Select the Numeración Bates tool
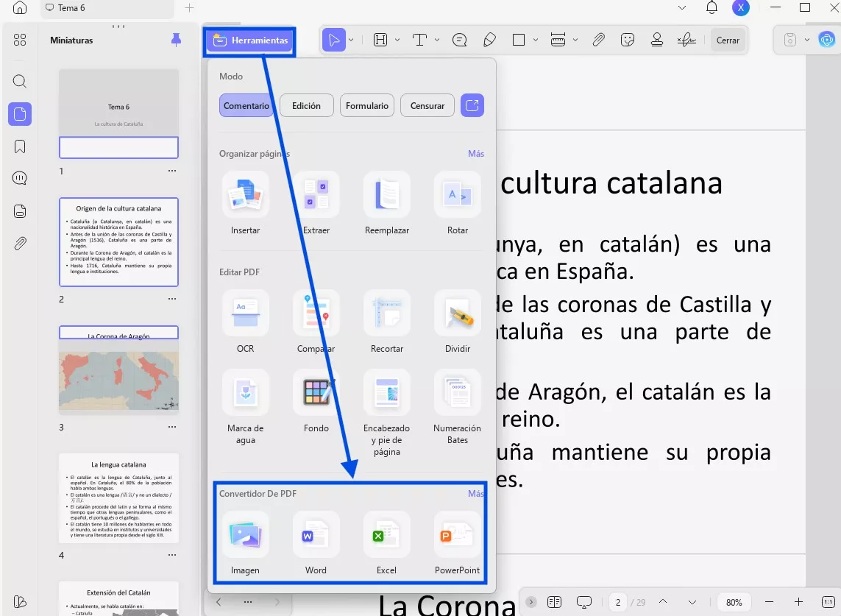Viewport: 841px width, 616px height. pos(457,393)
